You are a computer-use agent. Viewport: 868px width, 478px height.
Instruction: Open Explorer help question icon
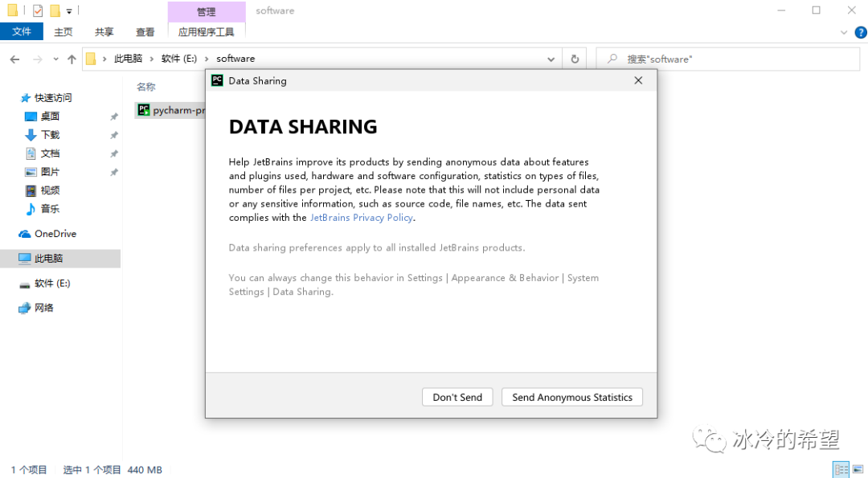click(861, 32)
